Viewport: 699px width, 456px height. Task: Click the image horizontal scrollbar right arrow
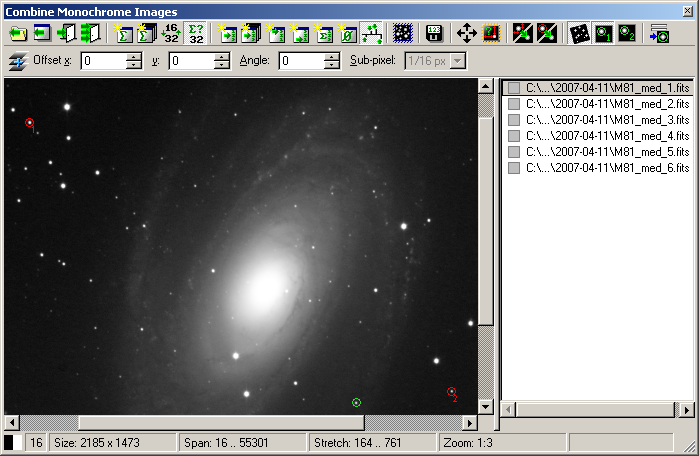(x=469, y=423)
